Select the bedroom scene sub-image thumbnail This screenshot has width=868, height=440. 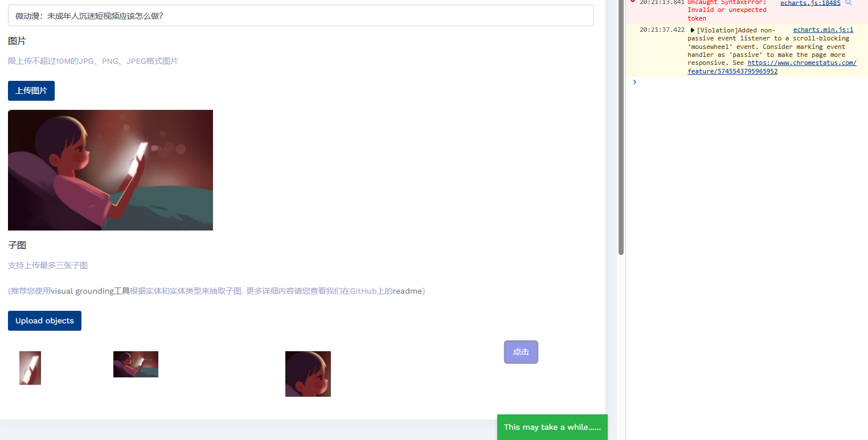(136, 364)
